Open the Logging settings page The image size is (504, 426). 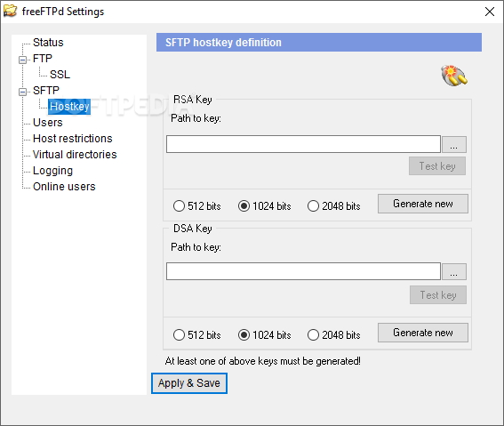(x=52, y=171)
